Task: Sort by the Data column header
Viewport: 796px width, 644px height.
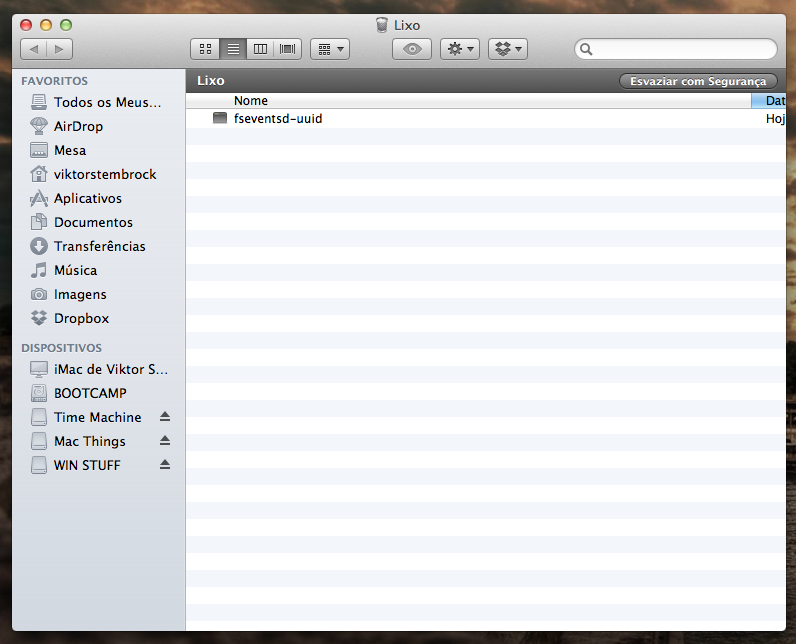Action: (x=769, y=100)
